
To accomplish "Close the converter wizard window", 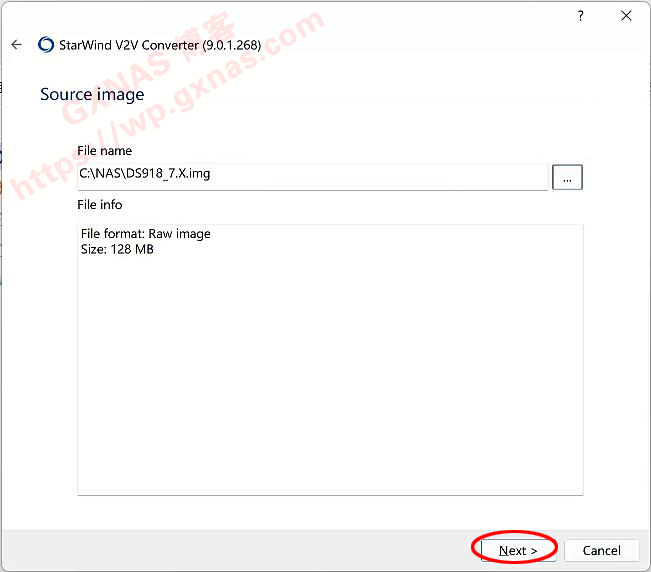I will [626, 16].
